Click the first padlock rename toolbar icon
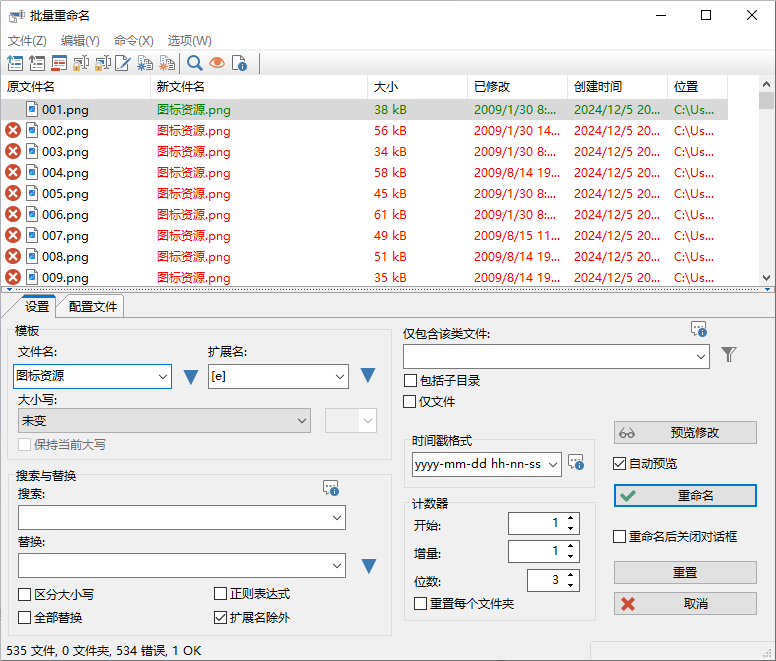The image size is (776, 661). [81, 63]
